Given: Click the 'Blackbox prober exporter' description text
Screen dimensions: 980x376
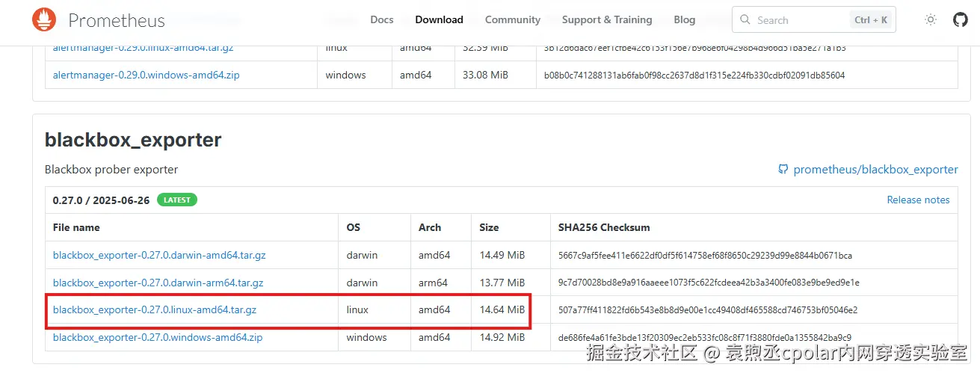Looking at the screenshot, I should [111, 170].
